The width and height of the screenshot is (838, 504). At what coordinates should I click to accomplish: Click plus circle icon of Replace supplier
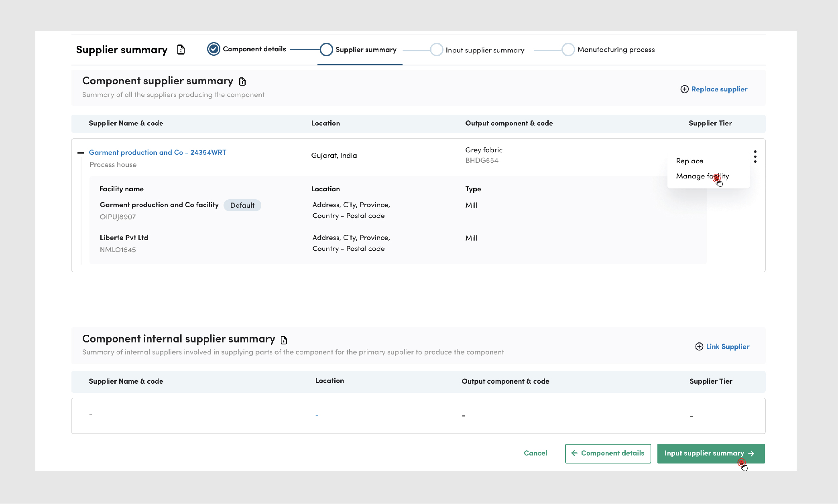coord(684,89)
